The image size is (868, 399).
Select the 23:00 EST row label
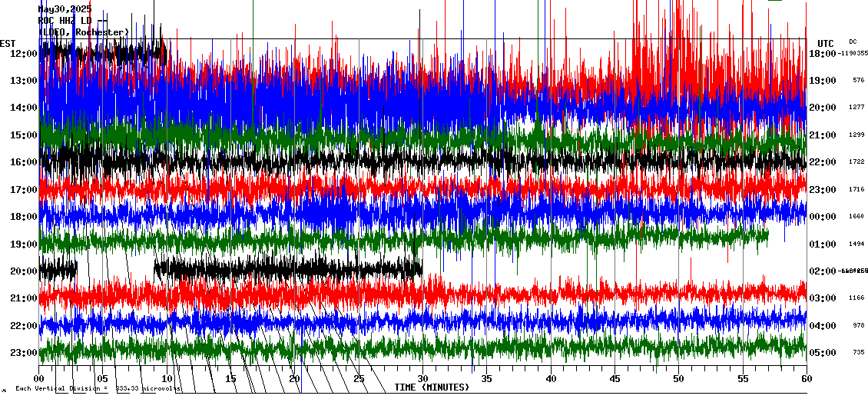click(x=23, y=353)
